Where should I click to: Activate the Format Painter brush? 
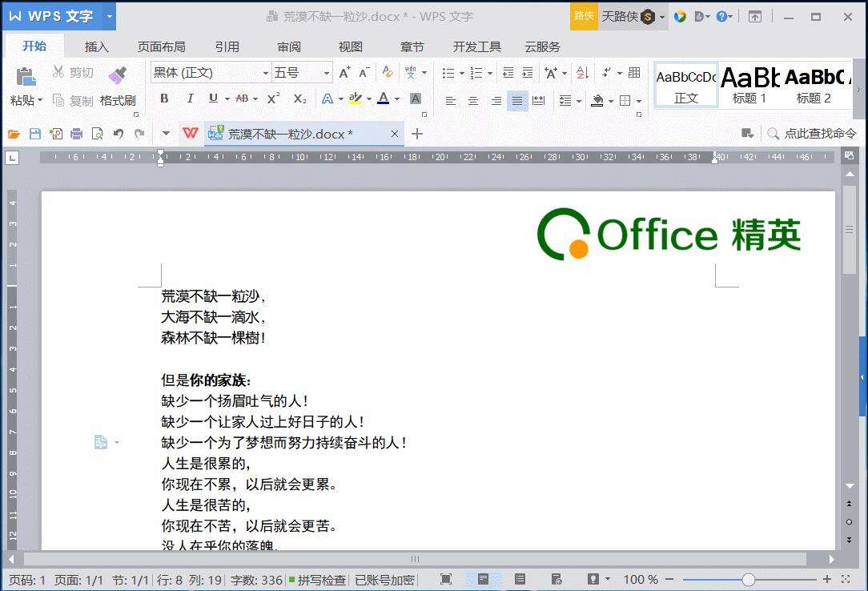(117, 76)
